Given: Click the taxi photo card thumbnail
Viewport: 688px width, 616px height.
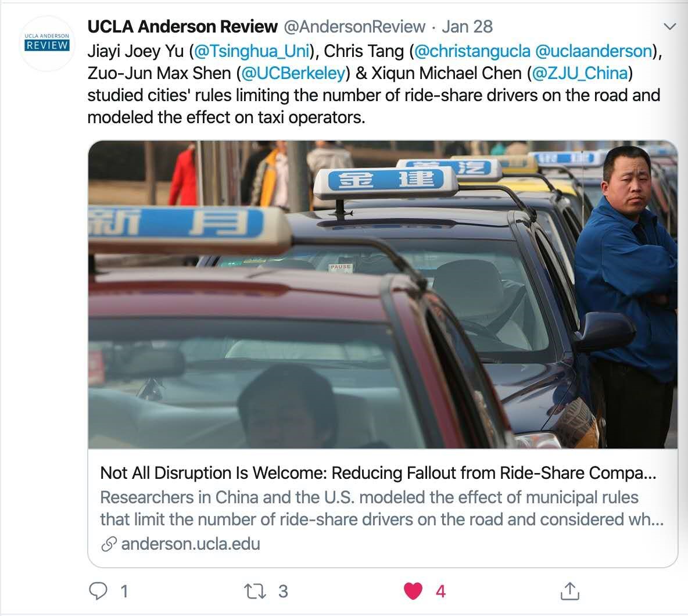Looking at the screenshot, I should (382, 295).
